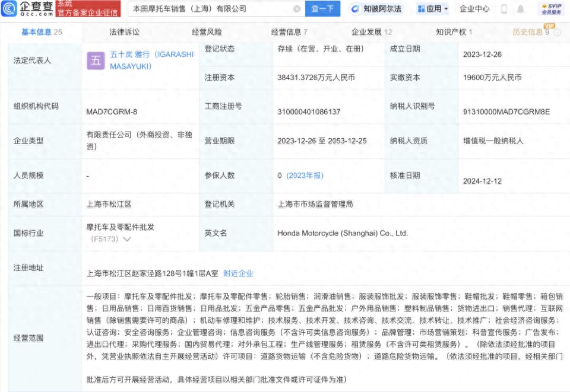This screenshot has height=392, width=570.
Task: Select 增值税一般纳税人 value
Action: click(493, 141)
